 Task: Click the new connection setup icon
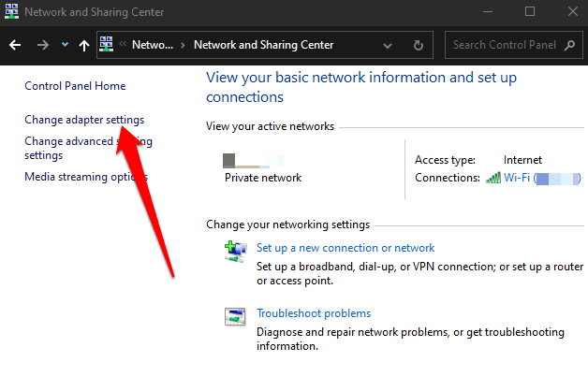(x=234, y=251)
